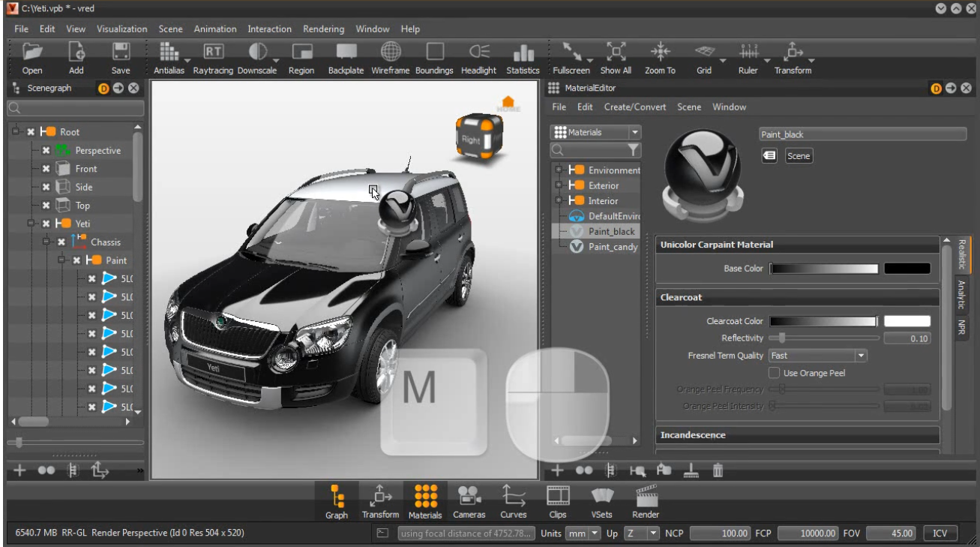Click the Reflectivity slider
980x547 pixels.
[x=824, y=338]
